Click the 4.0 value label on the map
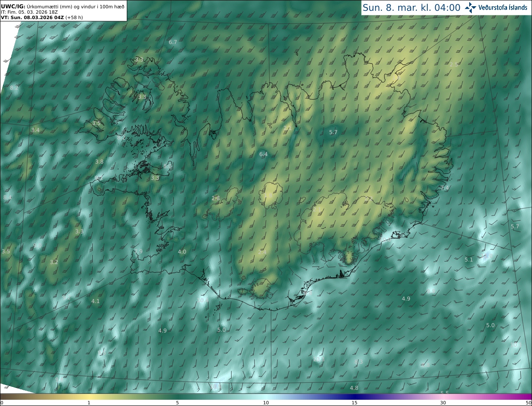Image resolution: width=532 pixels, height=406 pixels. pyautogui.click(x=182, y=252)
